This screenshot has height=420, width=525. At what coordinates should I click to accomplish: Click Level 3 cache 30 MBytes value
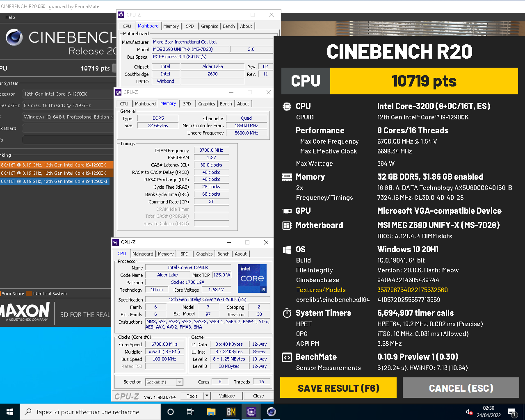[x=229, y=367]
